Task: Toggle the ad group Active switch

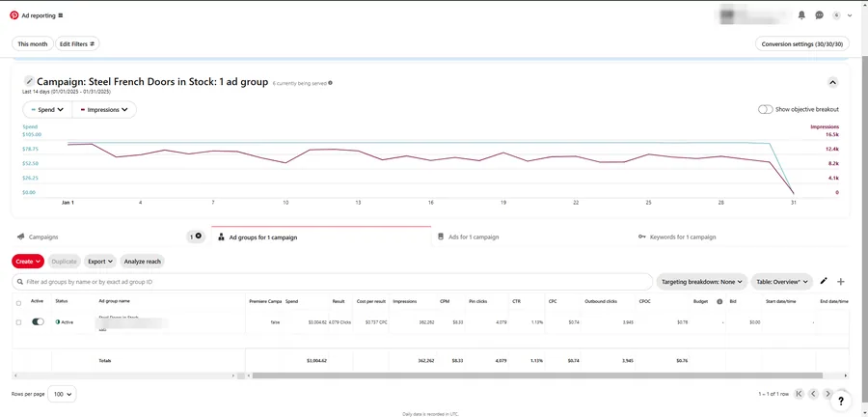Action: pos(38,321)
